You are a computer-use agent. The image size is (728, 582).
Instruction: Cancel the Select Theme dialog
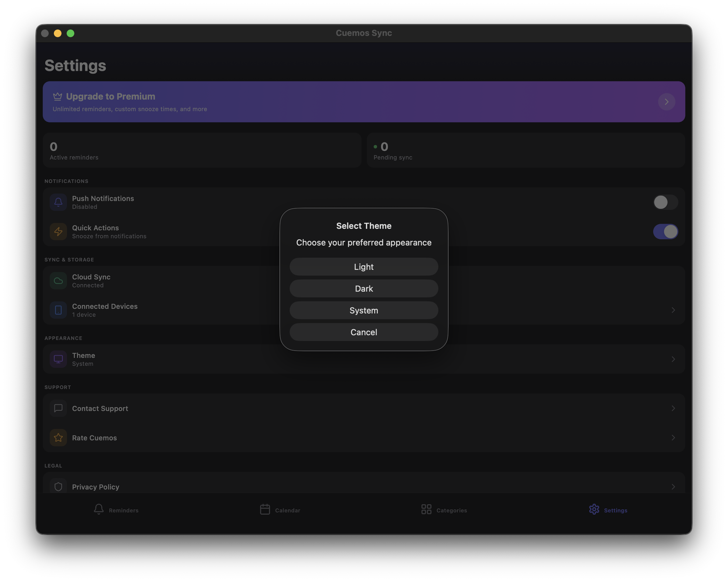364,332
